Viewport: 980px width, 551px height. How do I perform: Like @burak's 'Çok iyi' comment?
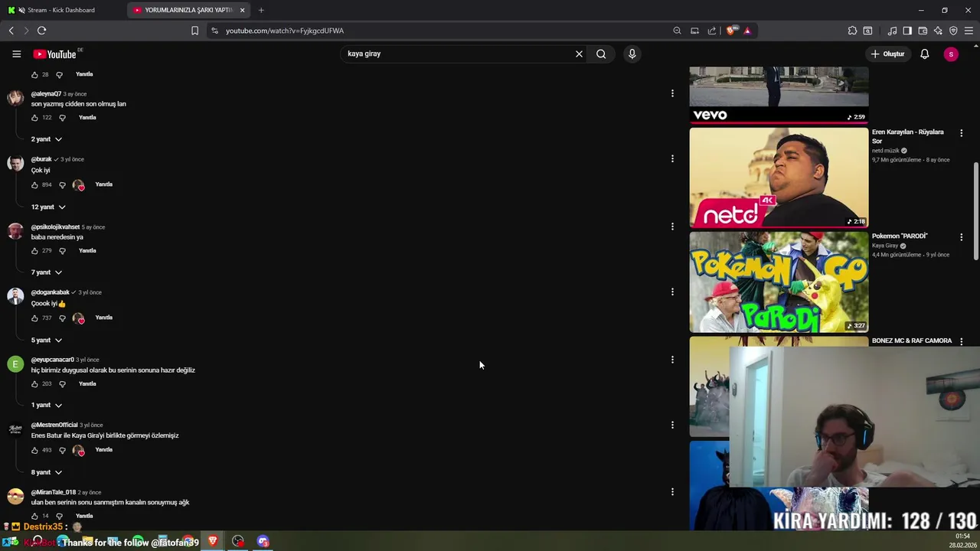(x=34, y=185)
